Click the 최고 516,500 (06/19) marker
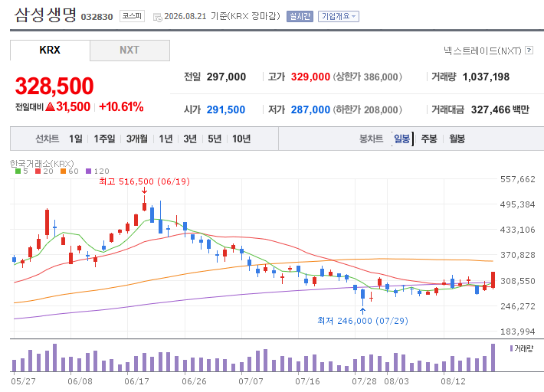 (x=144, y=181)
